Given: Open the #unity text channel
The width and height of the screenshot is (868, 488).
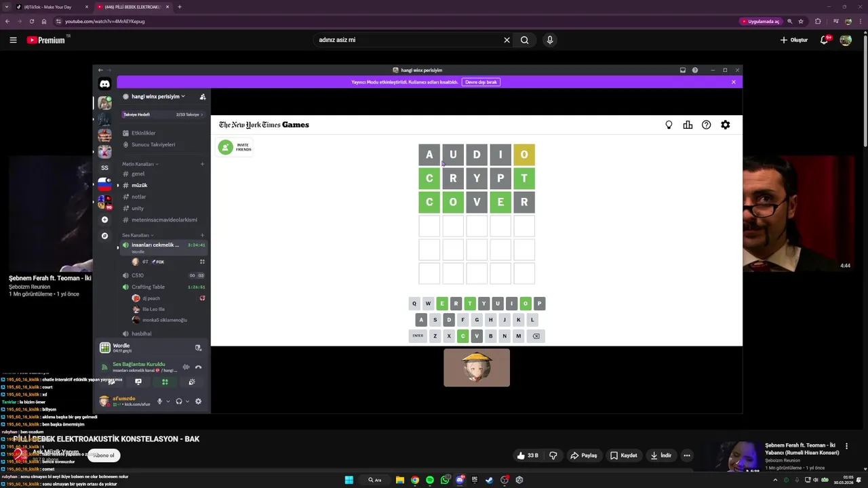Looking at the screenshot, I should click(x=163, y=208).
